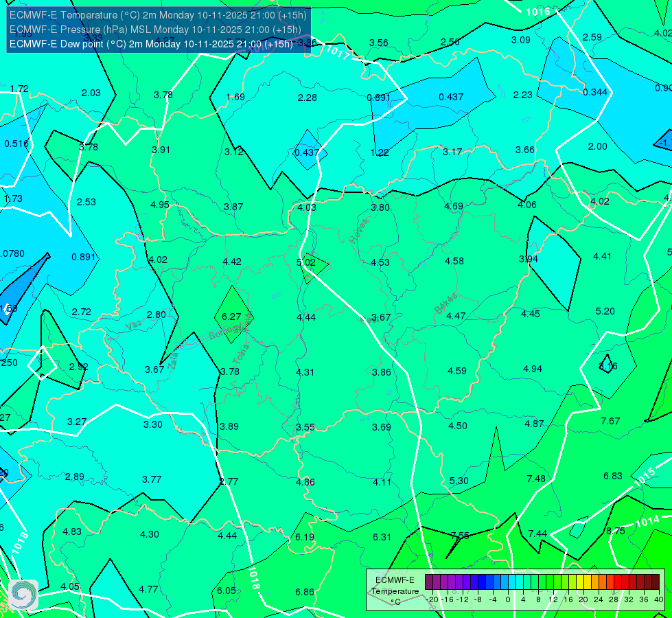
Task: Click the 3.55 temperature value
Action: click(x=305, y=427)
